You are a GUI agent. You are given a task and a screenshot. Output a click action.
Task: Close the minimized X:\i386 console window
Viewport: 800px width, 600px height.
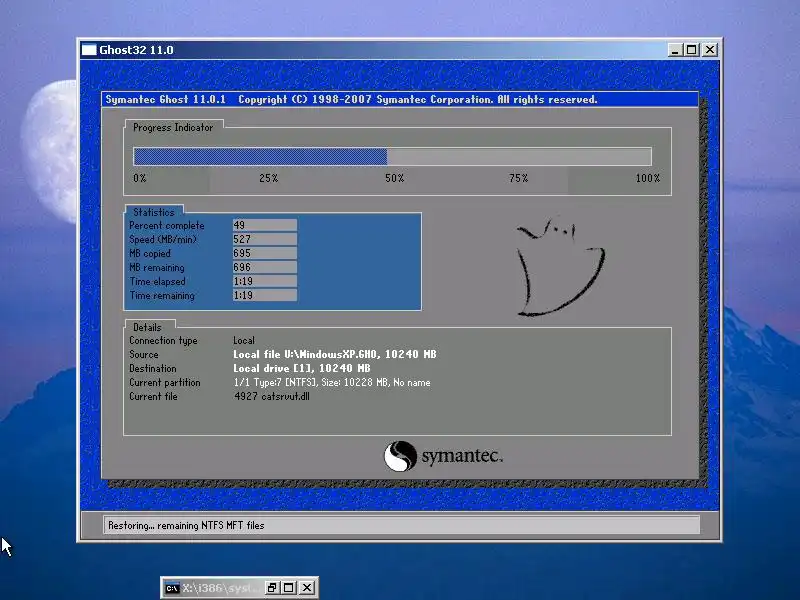tap(307, 588)
